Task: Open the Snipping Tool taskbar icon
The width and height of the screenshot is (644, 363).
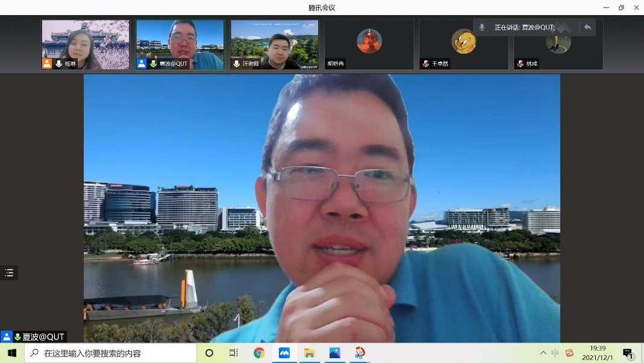Action: click(360, 353)
